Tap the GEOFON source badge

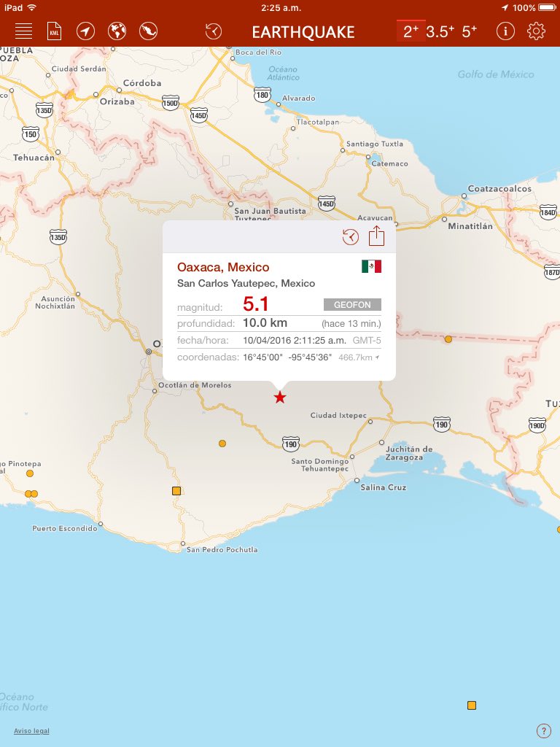352,304
